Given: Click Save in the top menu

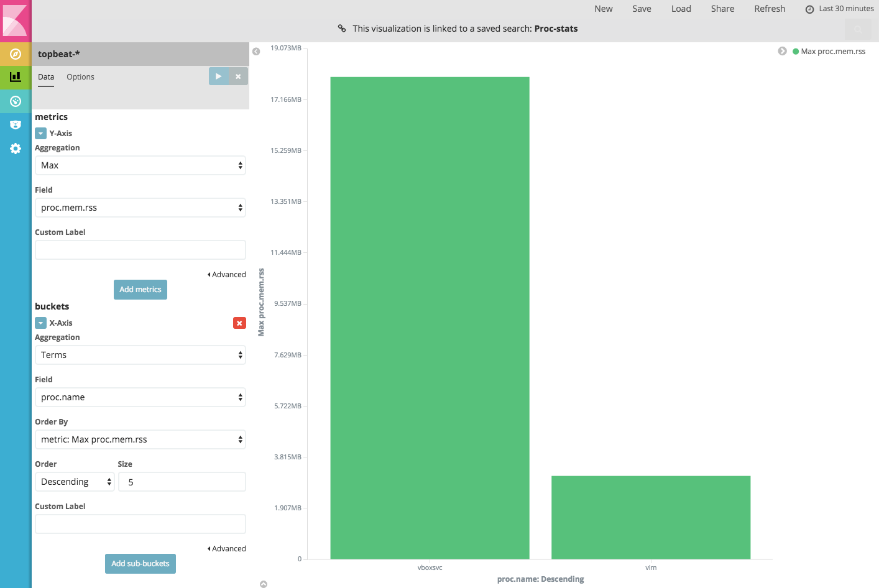Looking at the screenshot, I should [642, 9].
